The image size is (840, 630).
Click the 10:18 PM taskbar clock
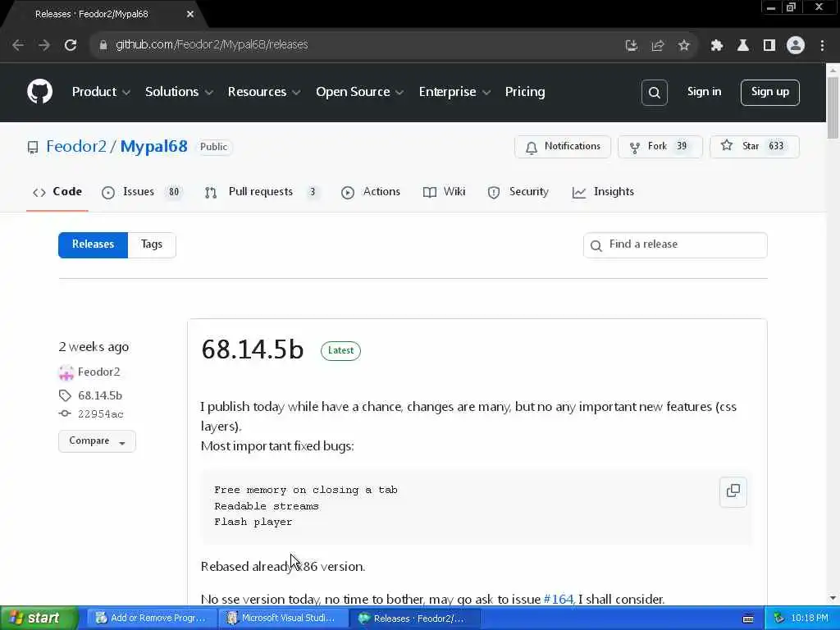tap(810, 619)
